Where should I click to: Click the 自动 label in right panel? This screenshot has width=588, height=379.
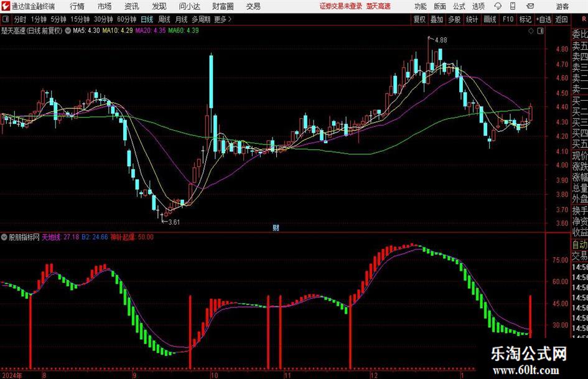click(x=580, y=245)
